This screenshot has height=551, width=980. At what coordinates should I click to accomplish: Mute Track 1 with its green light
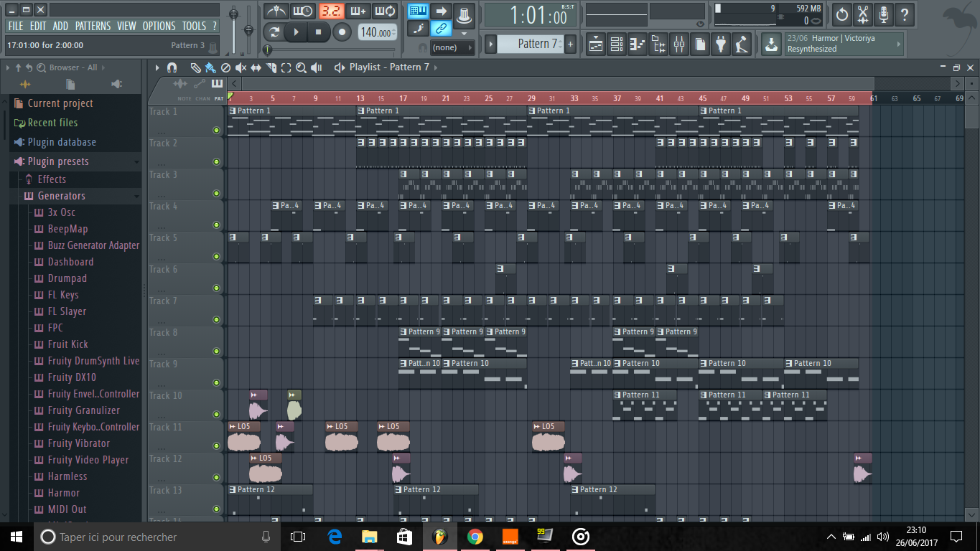pos(216,130)
